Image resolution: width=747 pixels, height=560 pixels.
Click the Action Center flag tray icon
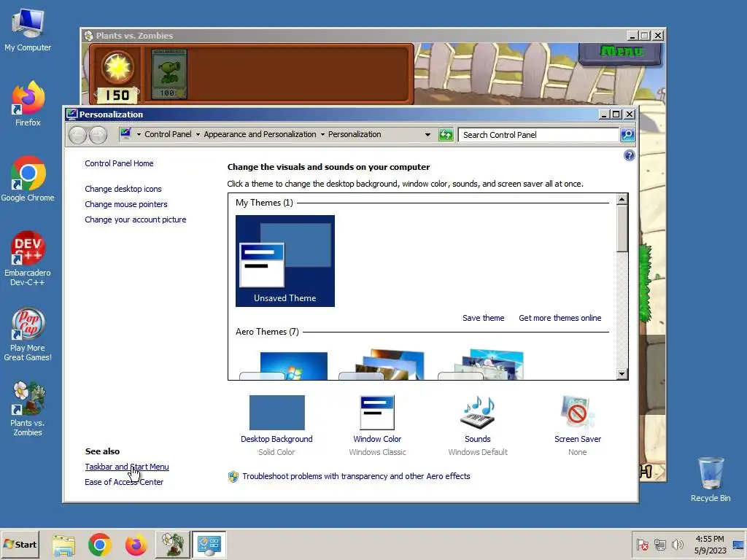point(642,545)
